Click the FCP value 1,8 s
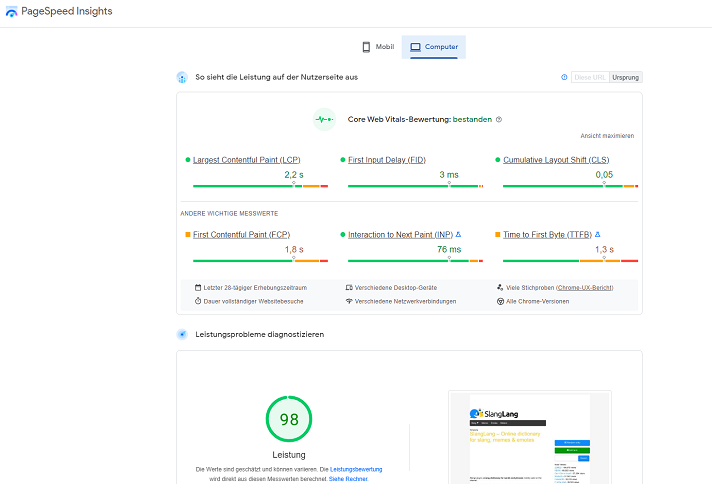 [x=294, y=250]
